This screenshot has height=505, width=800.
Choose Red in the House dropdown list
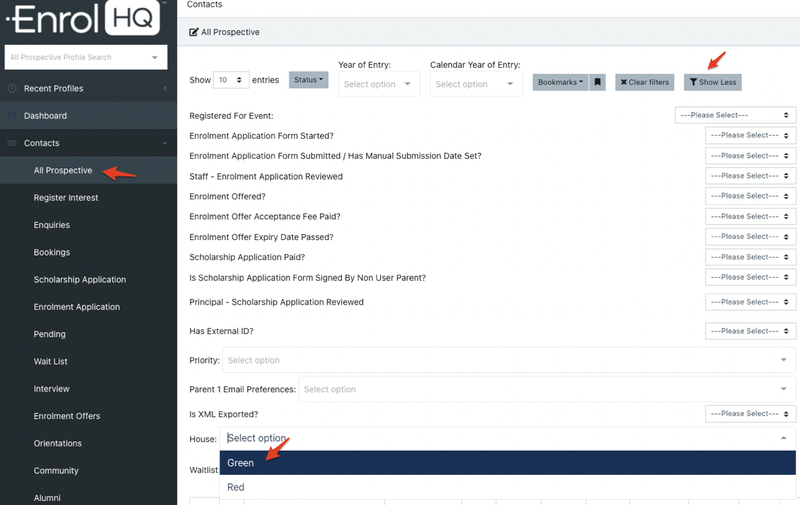[236, 488]
